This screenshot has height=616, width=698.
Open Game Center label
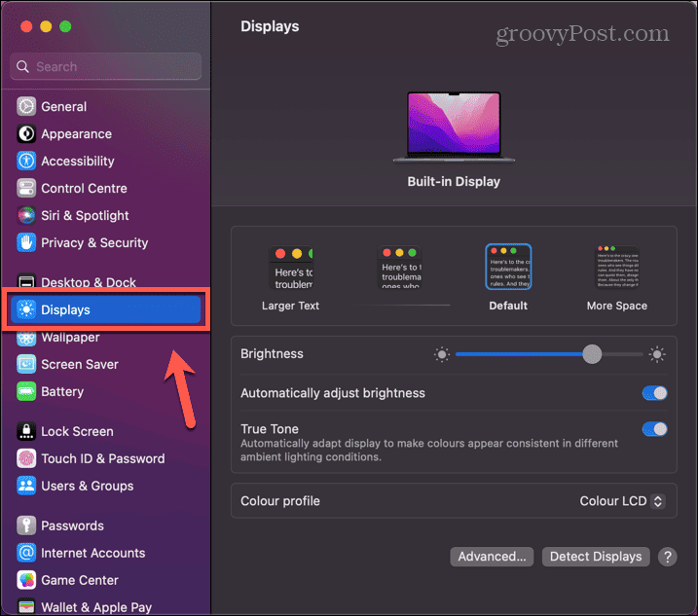[x=80, y=579]
